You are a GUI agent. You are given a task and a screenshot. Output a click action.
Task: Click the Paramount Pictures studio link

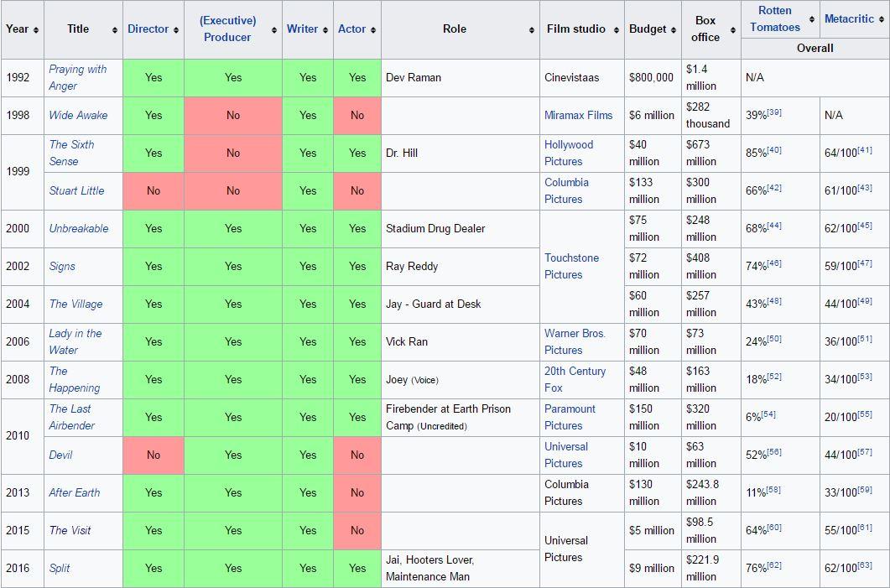pyautogui.click(x=570, y=417)
